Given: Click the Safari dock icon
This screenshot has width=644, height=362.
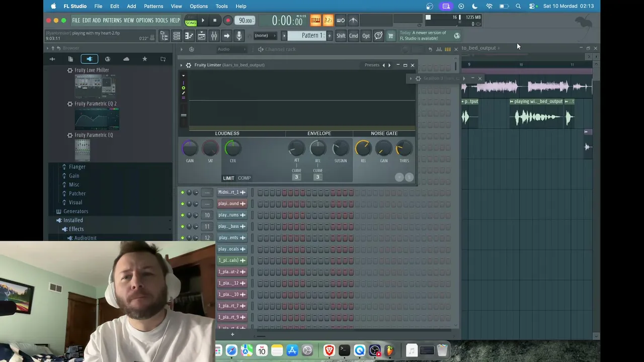Looking at the screenshot, I should (x=231, y=350).
